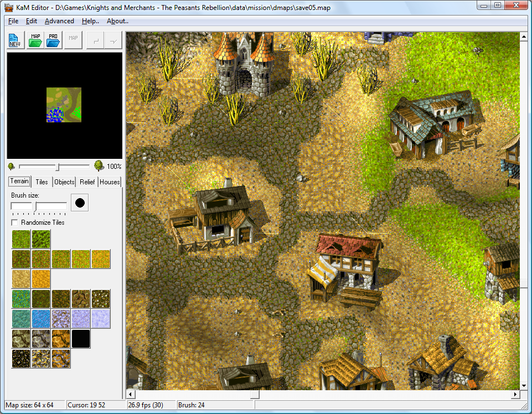This screenshot has height=414, width=532.
Task: Click the KaM Editor title bar icon
Action: [x=9, y=7]
